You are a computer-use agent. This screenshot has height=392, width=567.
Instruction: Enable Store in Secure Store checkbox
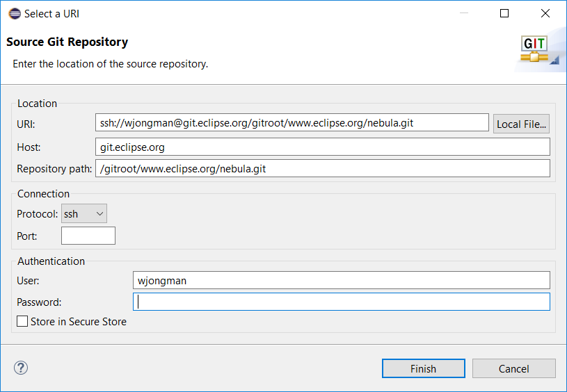[x=23, y=322]
